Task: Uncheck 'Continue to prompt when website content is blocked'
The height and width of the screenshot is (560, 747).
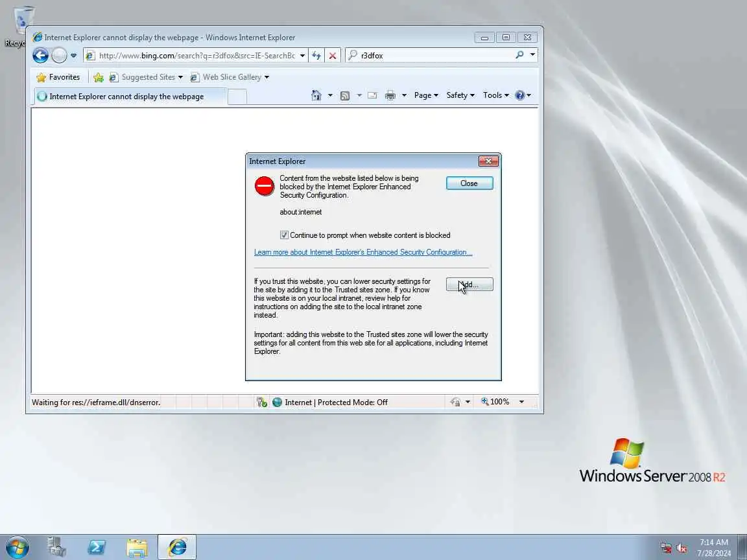Action: (284, 235)
